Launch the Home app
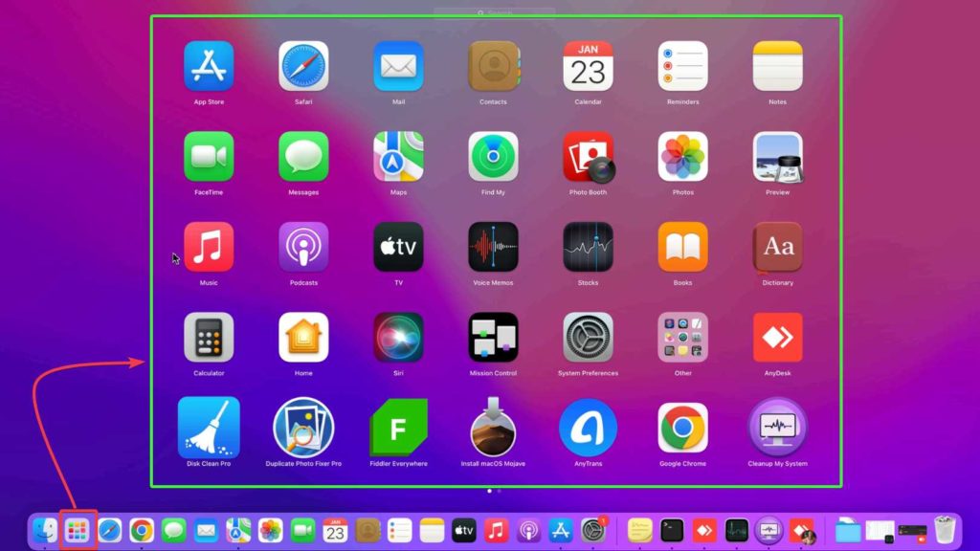The width and height of the screenshot is (980, 551). tap(303, 338)
